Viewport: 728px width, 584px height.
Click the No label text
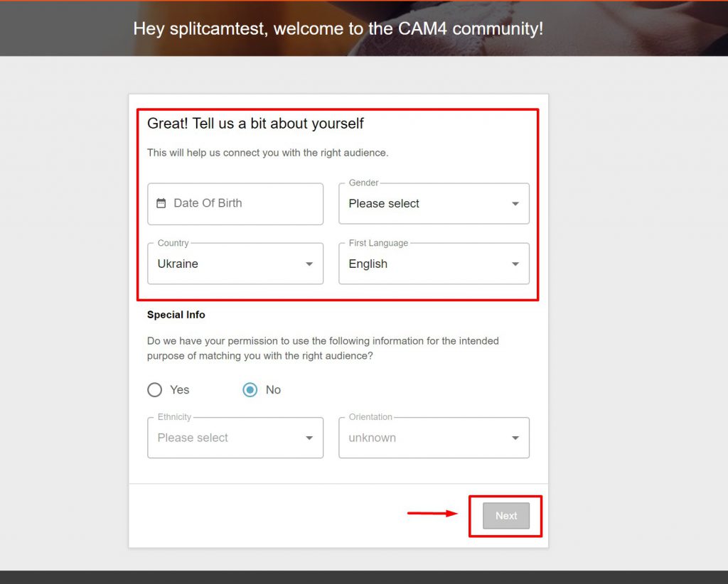click(x=273, y=389)
